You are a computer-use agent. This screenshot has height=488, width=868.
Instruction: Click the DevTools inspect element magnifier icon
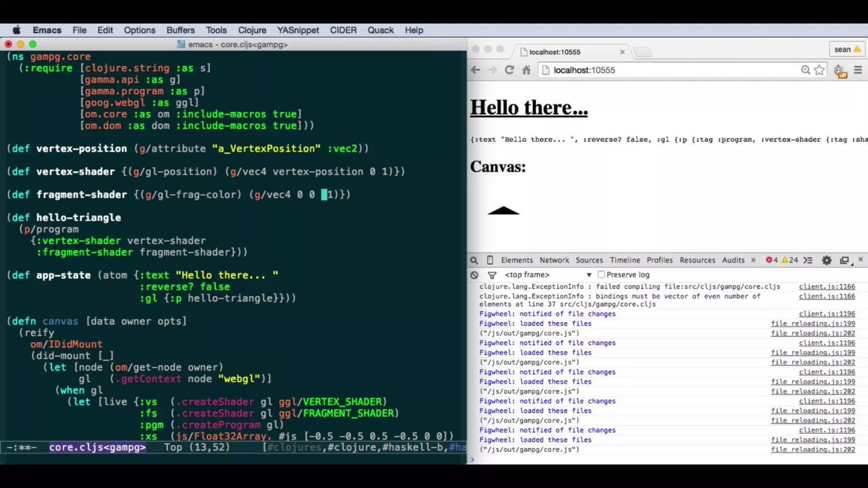[474, 260]
